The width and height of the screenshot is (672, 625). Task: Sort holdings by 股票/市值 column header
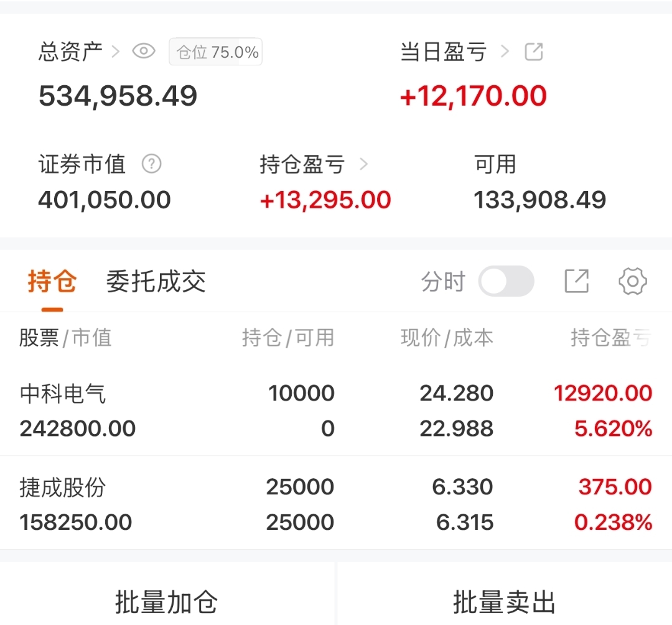[65, 338]
